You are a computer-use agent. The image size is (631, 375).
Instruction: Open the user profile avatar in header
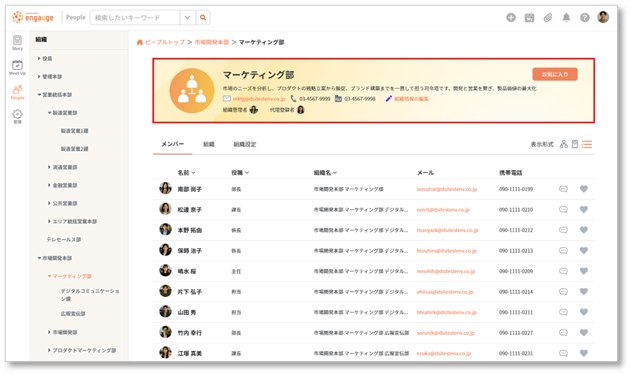click(603, 17)
